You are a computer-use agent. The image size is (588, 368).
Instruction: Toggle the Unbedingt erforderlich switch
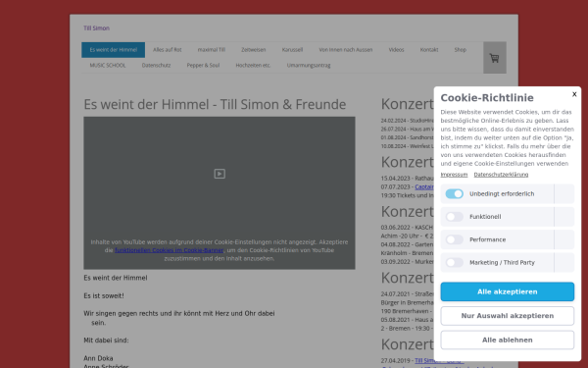pyautogui.click(x=454, y=193)
